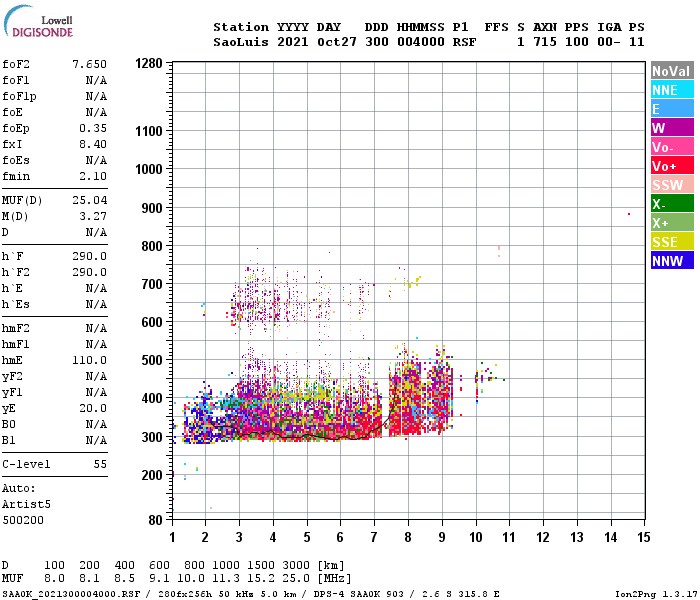Click the 1280 km y-axis label

click(149, 63)
